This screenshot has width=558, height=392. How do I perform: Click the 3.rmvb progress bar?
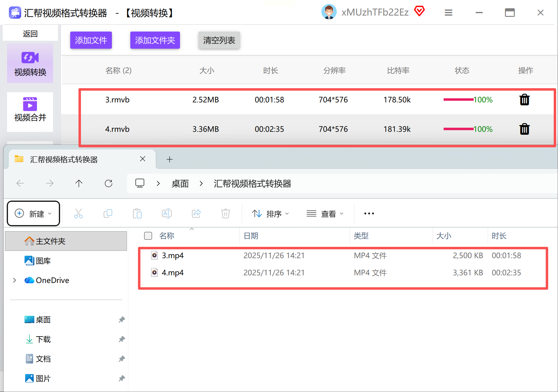458,100
